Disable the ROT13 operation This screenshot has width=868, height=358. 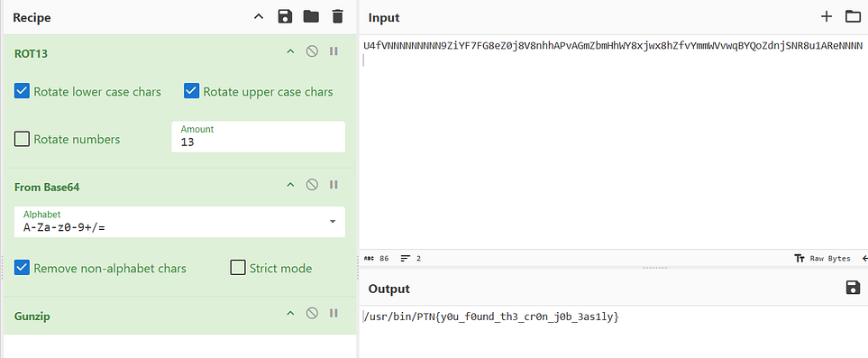[x=312, y=51]
